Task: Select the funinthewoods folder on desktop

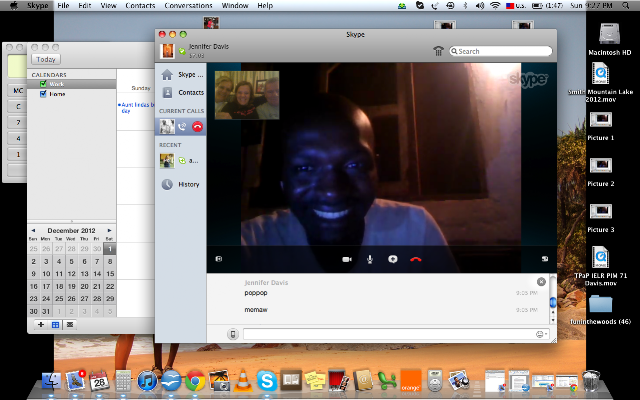Action: pyautogui.click(x=600, y=309)
